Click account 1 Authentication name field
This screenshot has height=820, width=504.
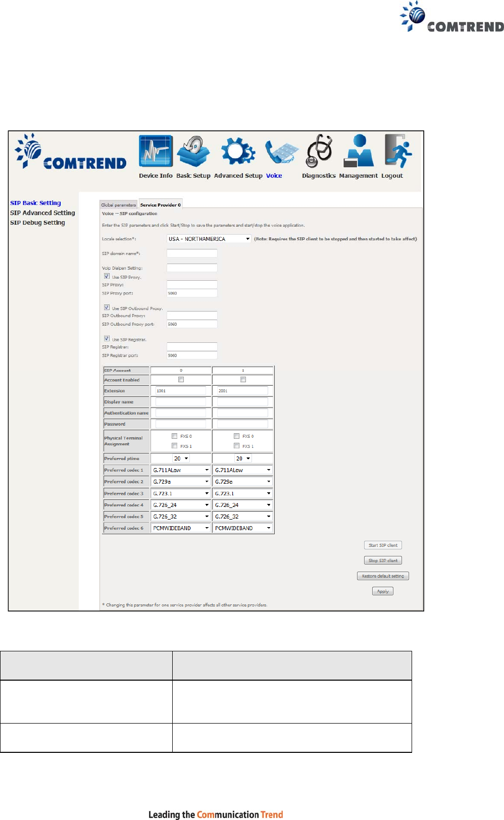(242, 413)
